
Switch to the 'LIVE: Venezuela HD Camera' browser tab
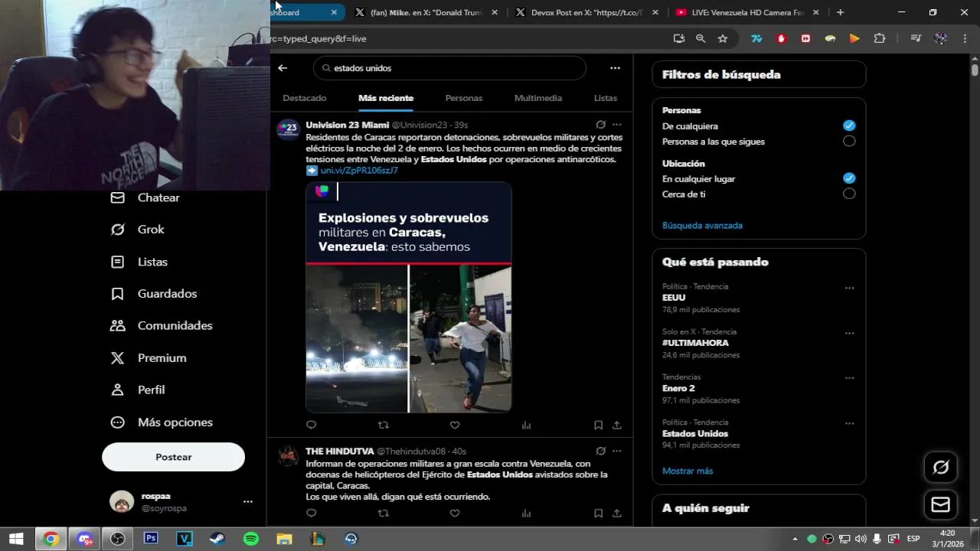point(747,12)
